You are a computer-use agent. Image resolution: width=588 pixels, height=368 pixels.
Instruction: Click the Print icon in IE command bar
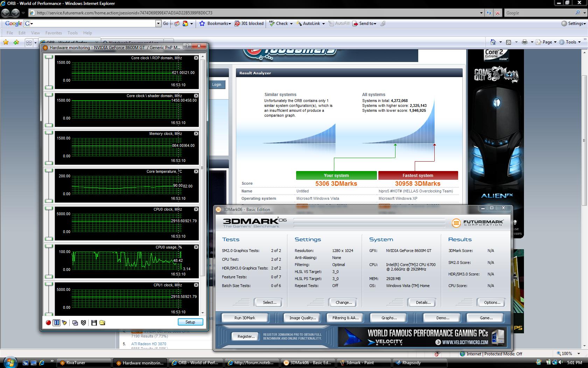click(x=524, y=42)
